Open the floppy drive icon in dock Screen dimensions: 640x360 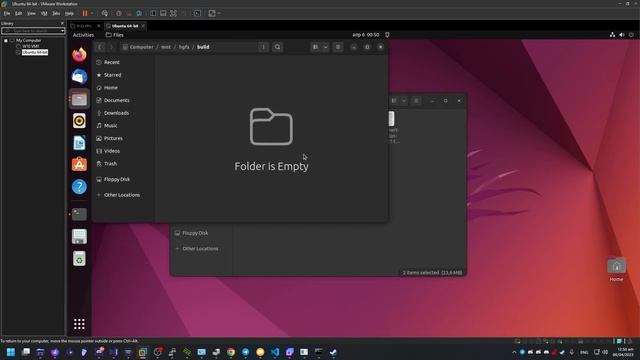coord(79,236)
